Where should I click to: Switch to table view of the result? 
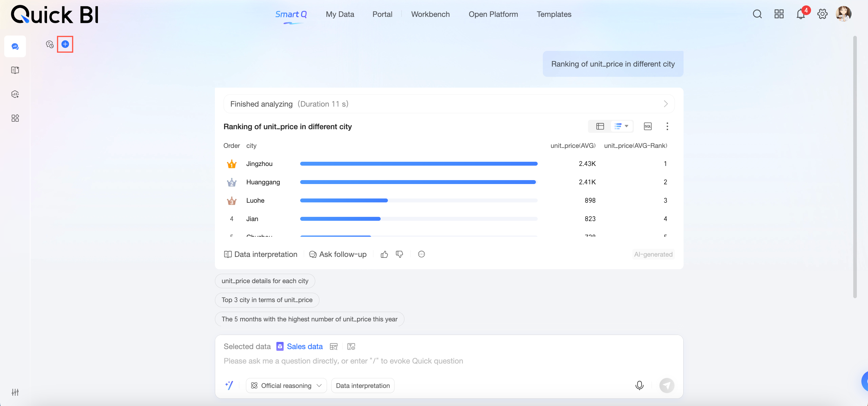click(x=600, y=126)
